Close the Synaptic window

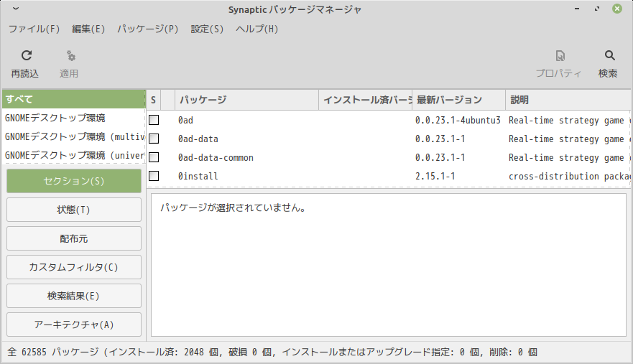[617, 9]
